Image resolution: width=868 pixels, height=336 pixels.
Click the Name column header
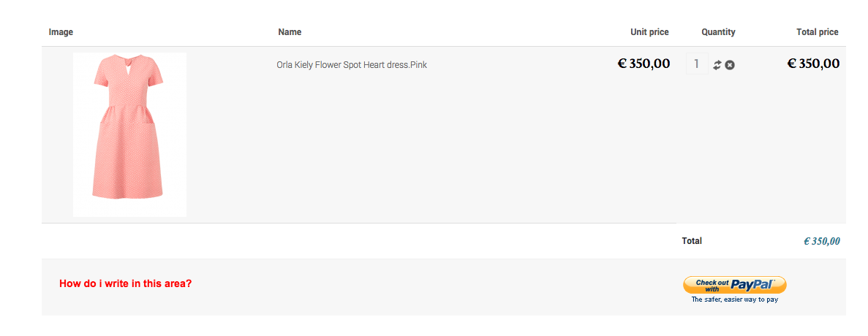pyautogui.click(x=290, y=32)
